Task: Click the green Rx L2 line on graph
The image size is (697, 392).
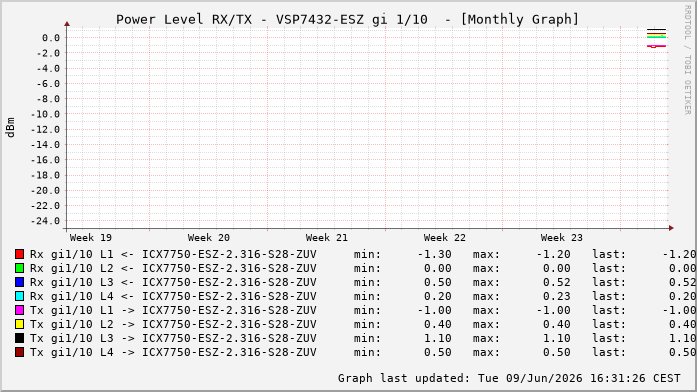Action: pyautogui.click(x=657, y=37)
